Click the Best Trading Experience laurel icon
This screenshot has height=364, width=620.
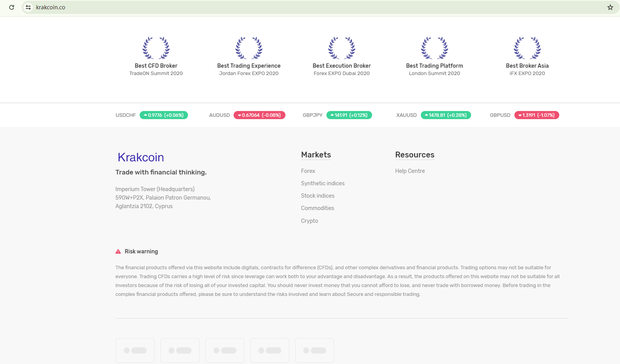click(249, 48)
